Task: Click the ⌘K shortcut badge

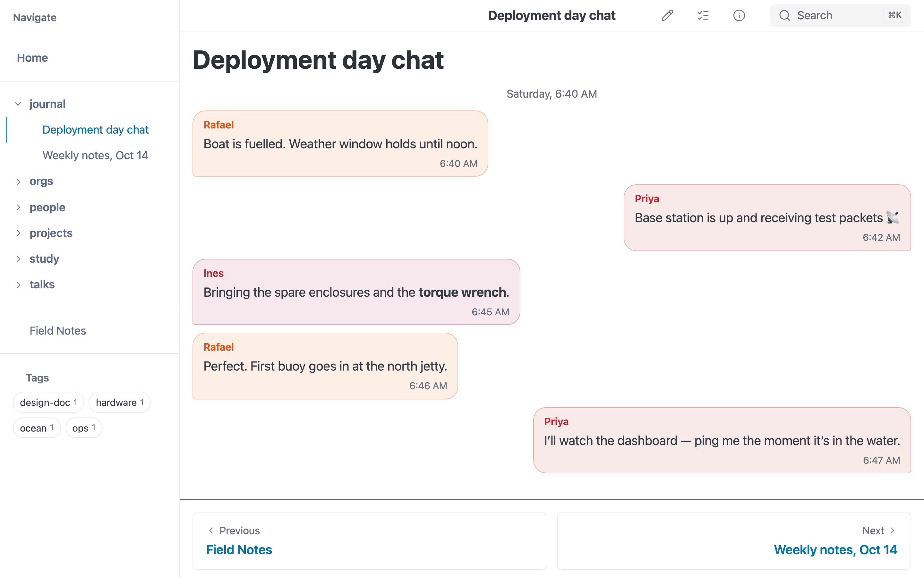Action: click(x=894, y=15)
